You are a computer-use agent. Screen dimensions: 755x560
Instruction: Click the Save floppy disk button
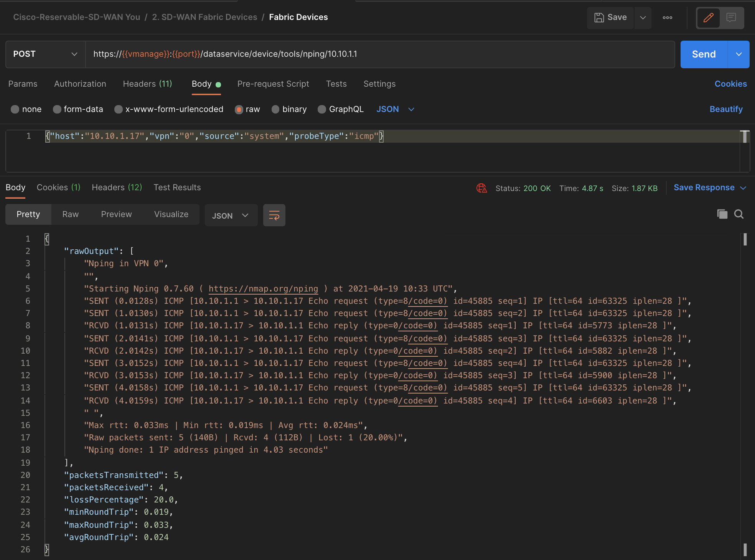pyautogui.click(x=610, y=18)
